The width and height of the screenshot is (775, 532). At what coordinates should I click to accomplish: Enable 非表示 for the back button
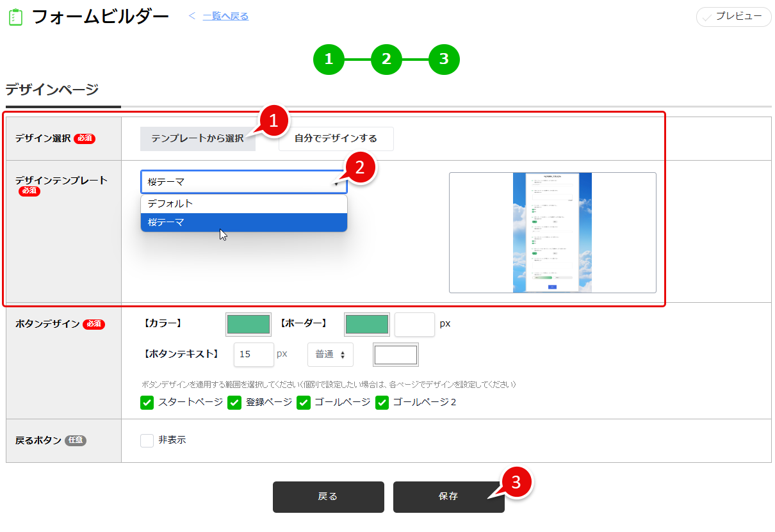pyautogui.click(x=146, y=440)
